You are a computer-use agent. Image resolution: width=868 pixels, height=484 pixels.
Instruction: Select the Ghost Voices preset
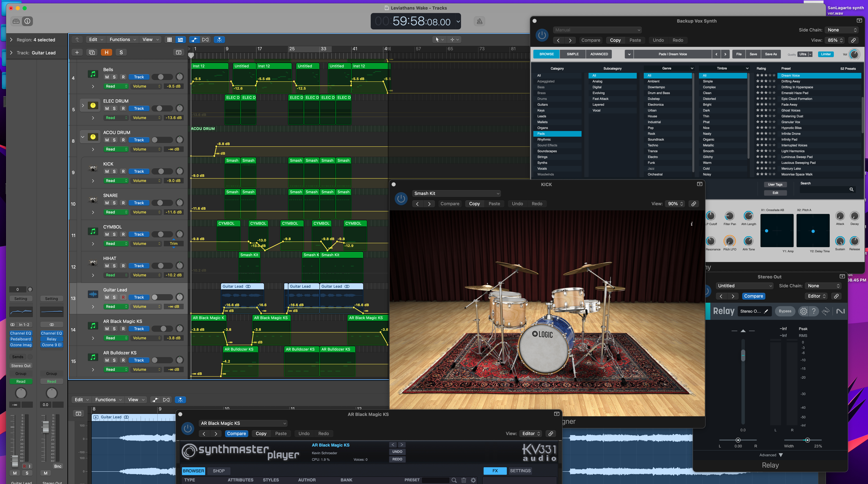pyautogui.click(x=791, y=110)
